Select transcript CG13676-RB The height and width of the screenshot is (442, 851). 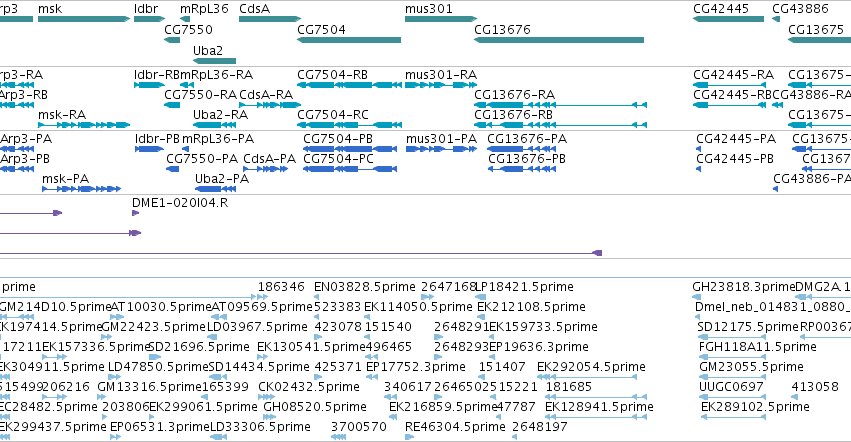[x=561, y=125]
